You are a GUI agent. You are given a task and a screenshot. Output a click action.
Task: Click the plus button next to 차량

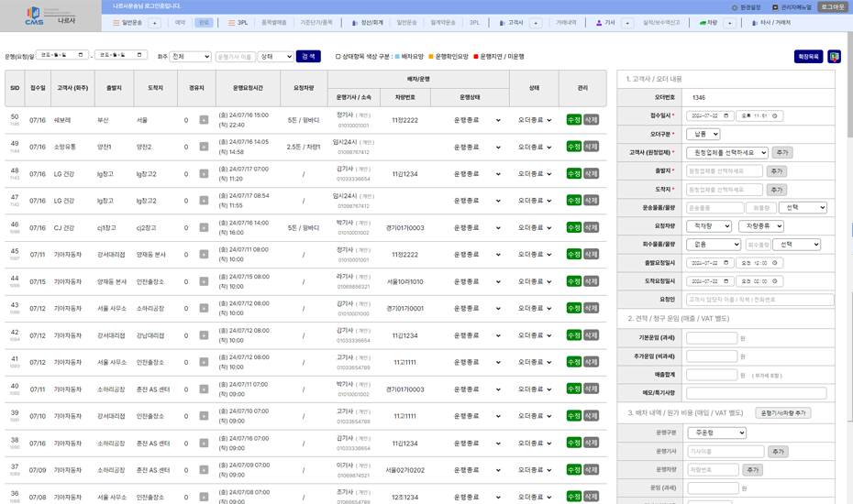(729, 23)
